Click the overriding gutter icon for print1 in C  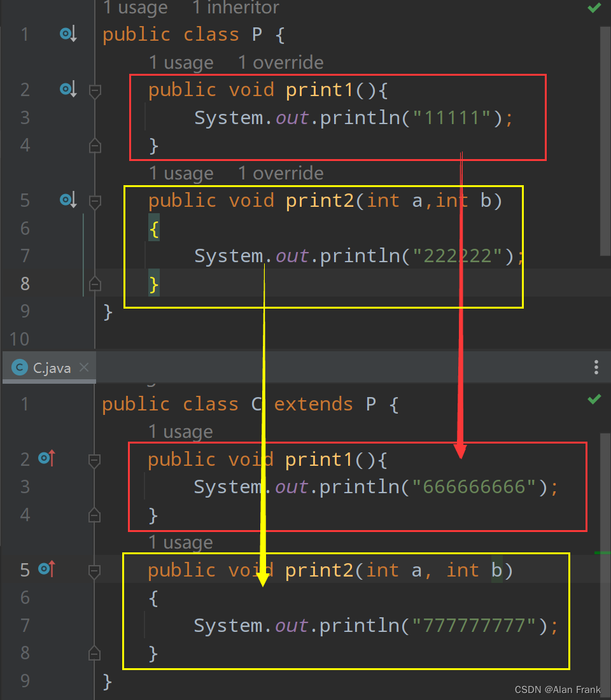tap(47, 458)
